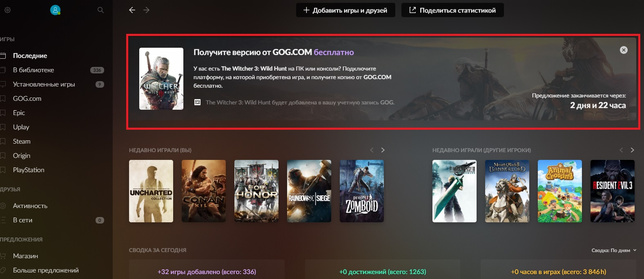Open the settings gear icon
The width and height of the screenshot is (644, 279).
(x=7, y=10)
